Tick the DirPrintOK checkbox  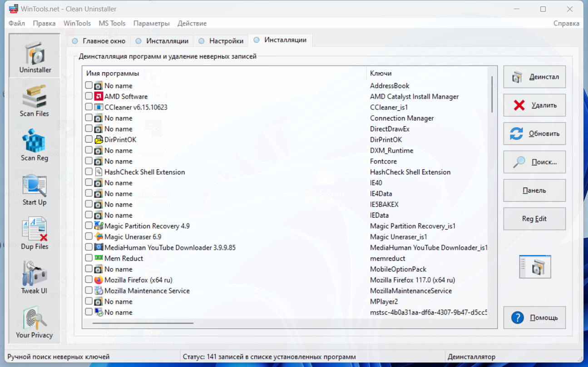pyautogui.click(x=89, y=139)
